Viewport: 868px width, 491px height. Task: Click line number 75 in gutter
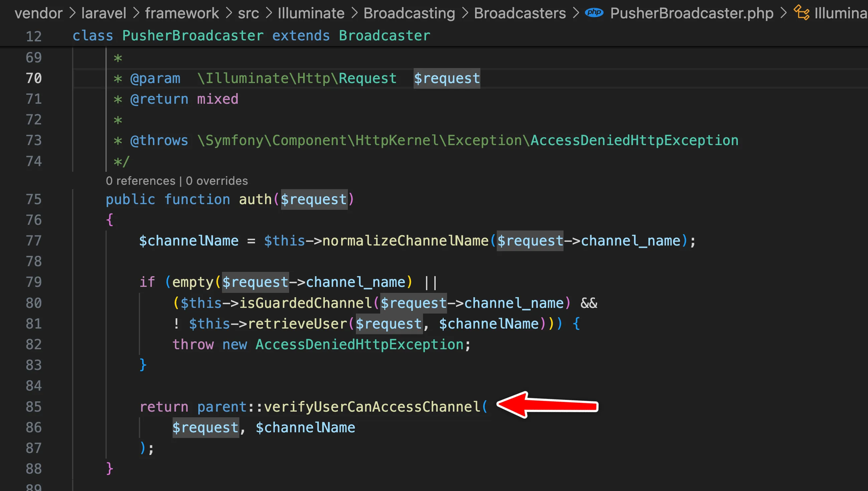33,199
